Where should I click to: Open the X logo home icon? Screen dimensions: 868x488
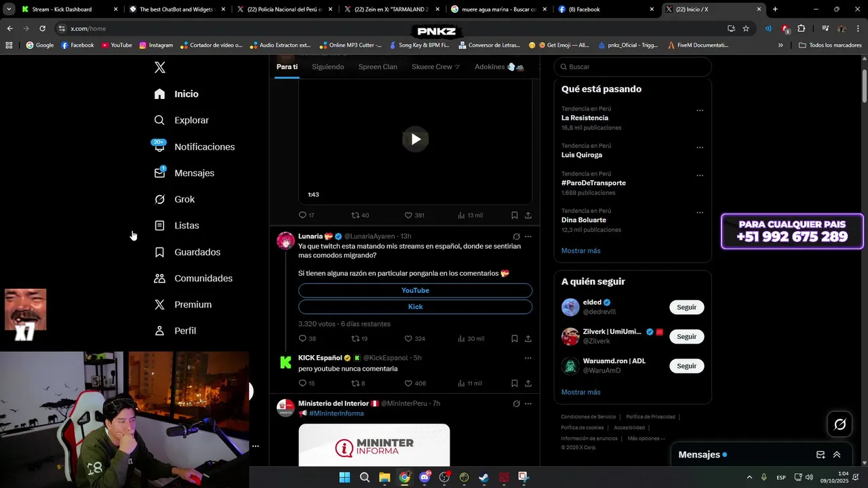point(159,67)
